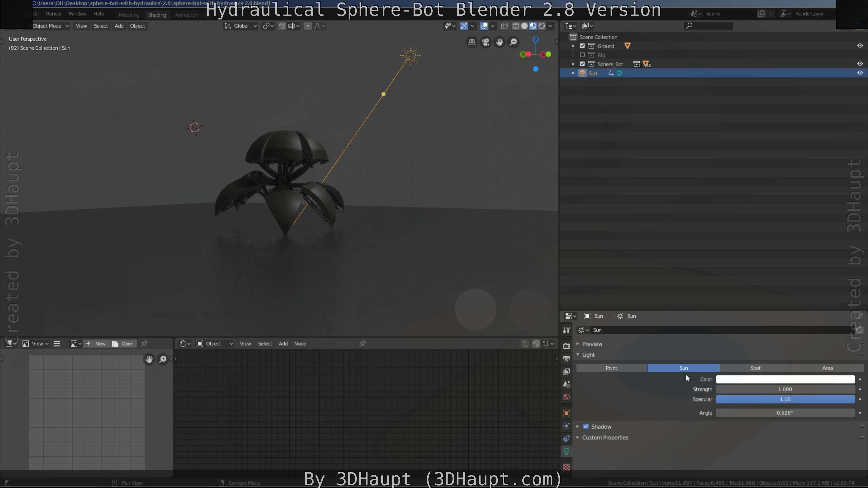Open the Global transform orientation dropdown

(241, 26)
